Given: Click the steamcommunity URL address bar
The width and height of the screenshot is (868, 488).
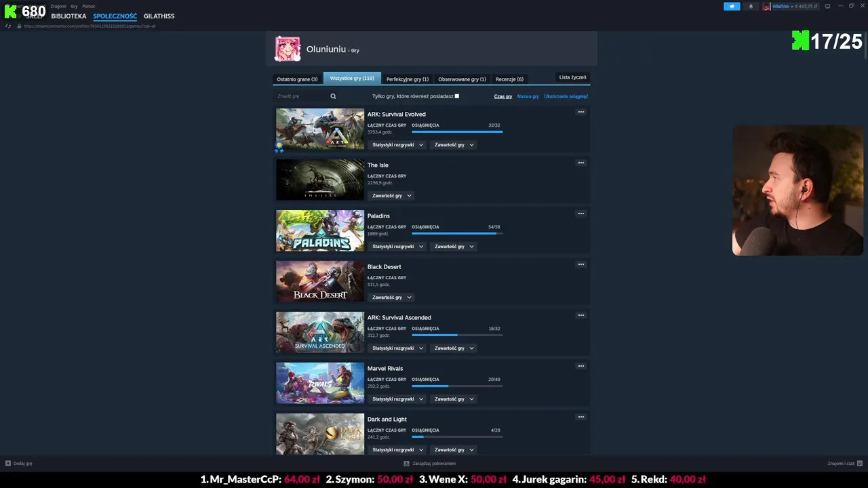Looking at the screenshot, I should coord(90,26).
